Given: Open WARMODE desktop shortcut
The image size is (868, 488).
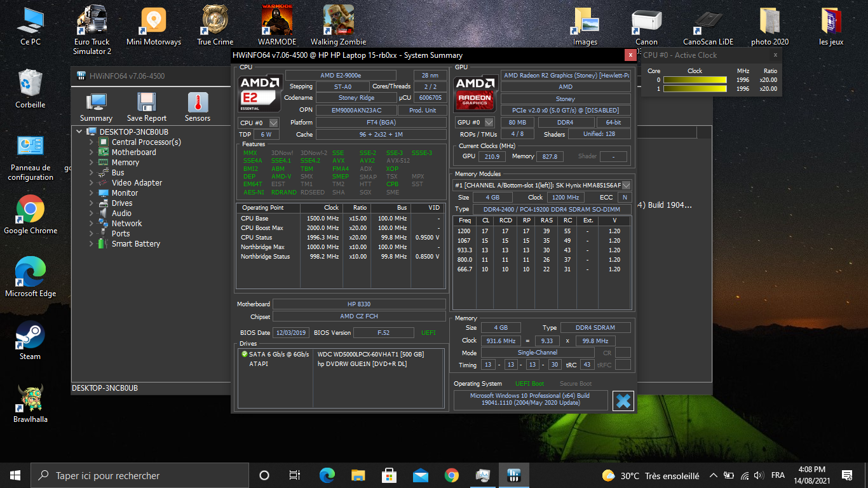Looking at the screenshot, I should coord(277,27).
